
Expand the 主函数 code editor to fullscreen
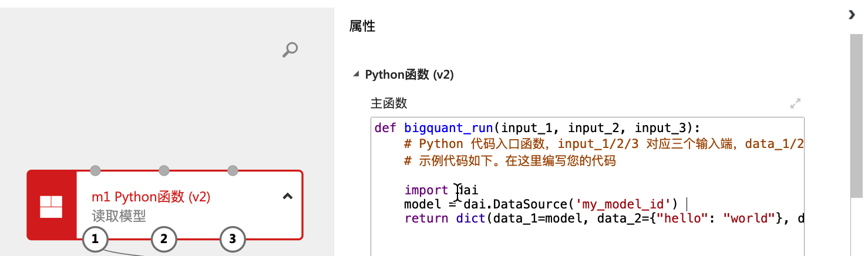point(796,104)
